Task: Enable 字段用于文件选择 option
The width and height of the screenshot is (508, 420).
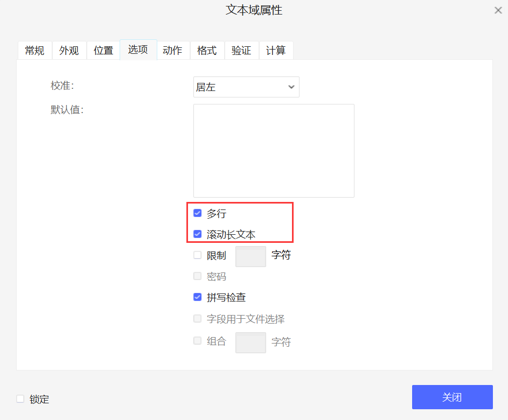Action: coord(197,318)
